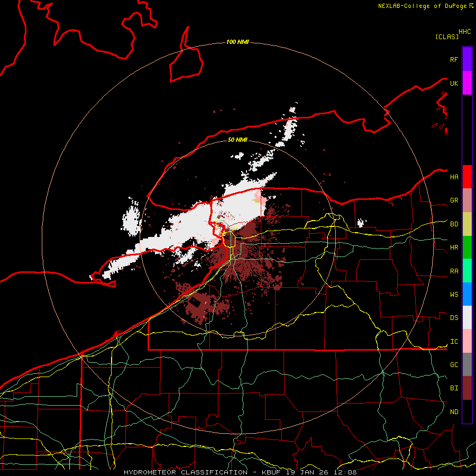Click the green HR legend swatch
This screenshot has height=476, width=476.
pyautogui.click(x=467, y=248)
